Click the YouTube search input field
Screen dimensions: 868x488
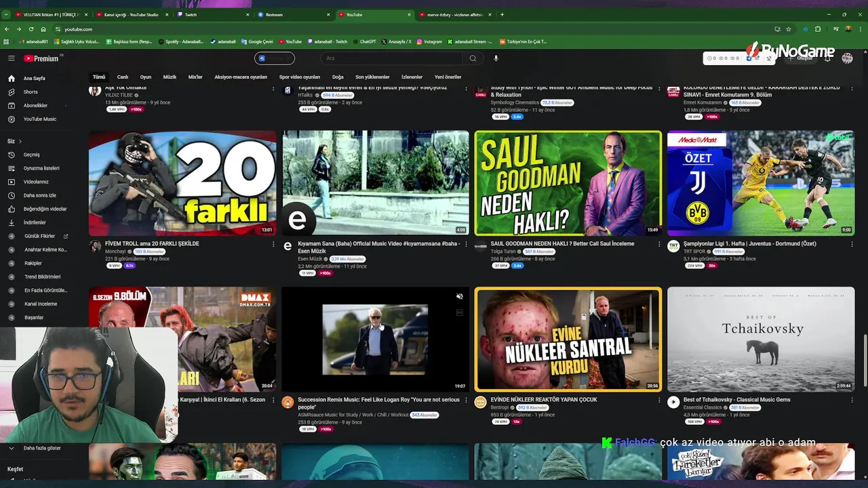pyautogui.click(x=392, y=58)
